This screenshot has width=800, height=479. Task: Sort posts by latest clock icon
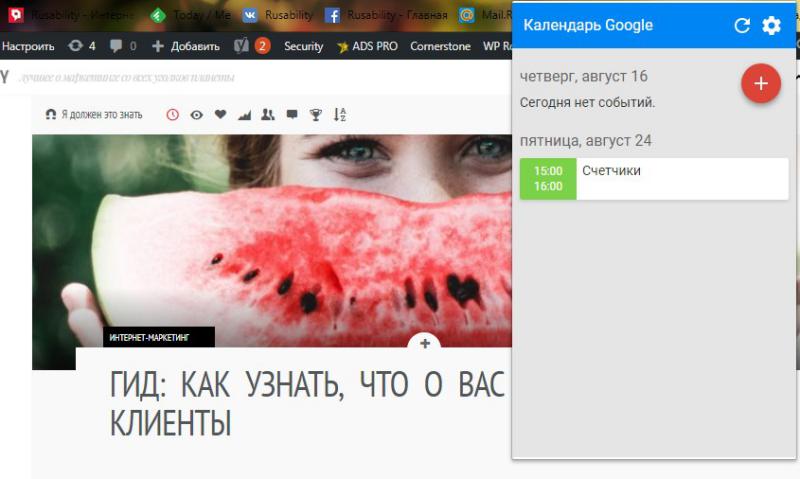pos(172,115)
